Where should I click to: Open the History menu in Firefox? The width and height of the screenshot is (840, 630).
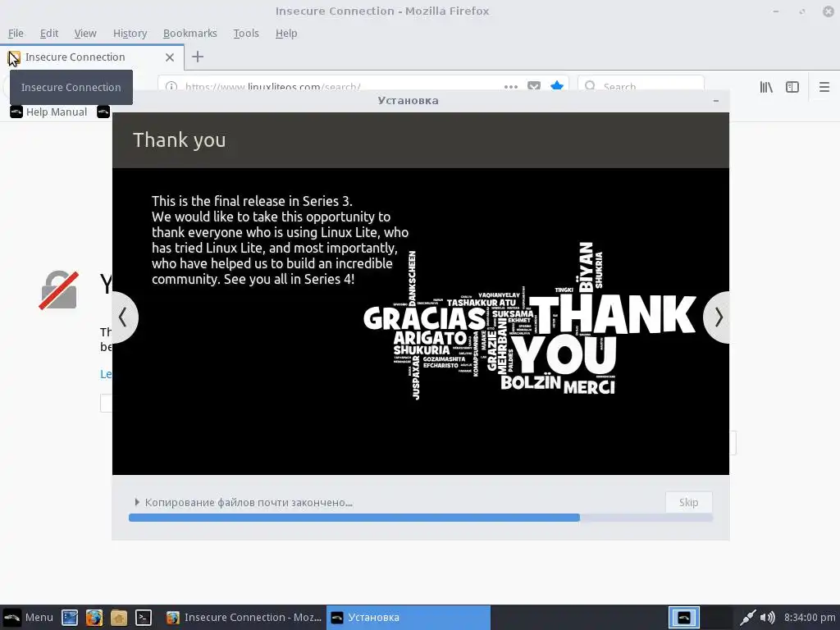coord(130,33)
